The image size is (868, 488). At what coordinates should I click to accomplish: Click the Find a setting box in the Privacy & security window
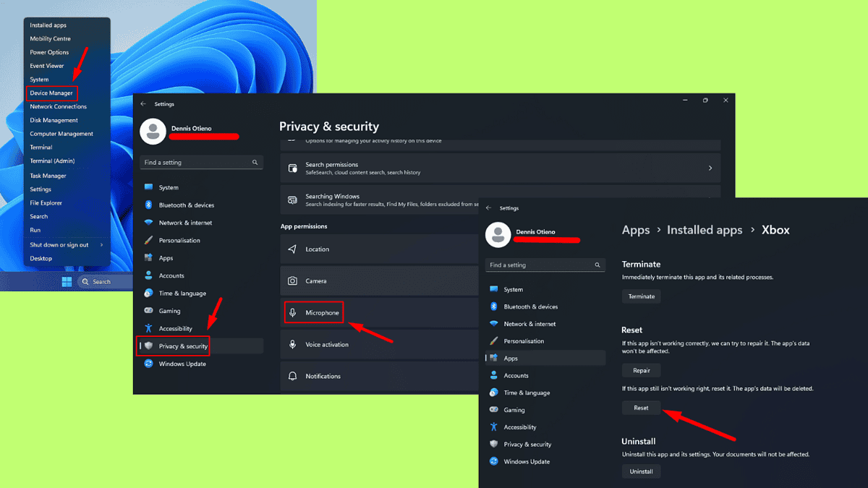point(201,163)
